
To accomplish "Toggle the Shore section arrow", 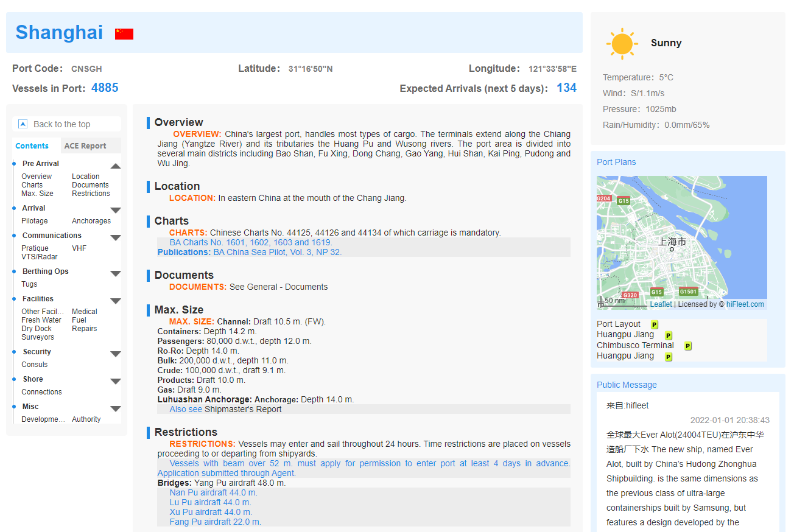I will (116, 381).
